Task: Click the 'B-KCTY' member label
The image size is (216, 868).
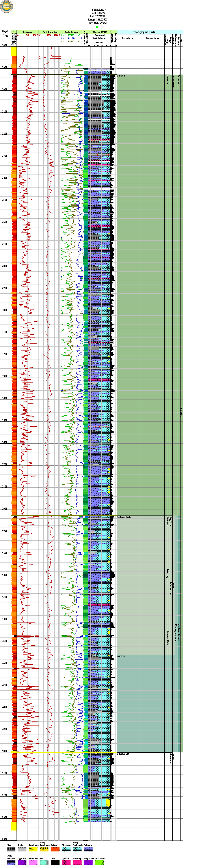Action: (x=121, y=656)
